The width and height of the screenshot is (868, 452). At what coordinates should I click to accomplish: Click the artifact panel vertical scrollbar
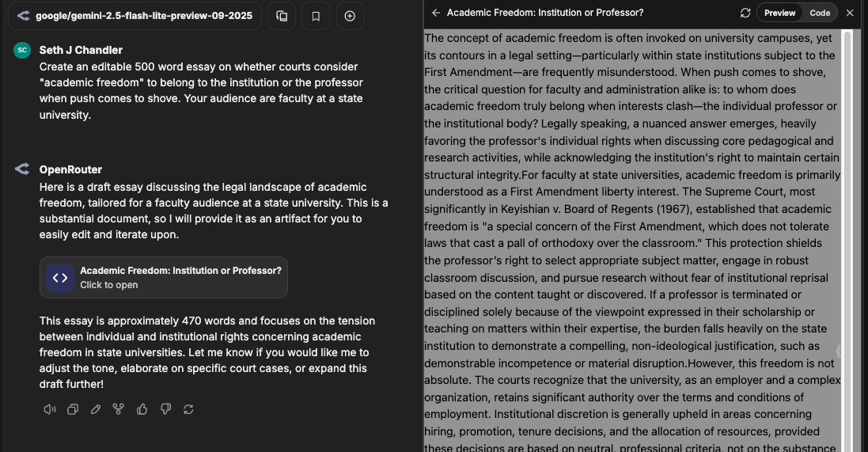(846, 237)
